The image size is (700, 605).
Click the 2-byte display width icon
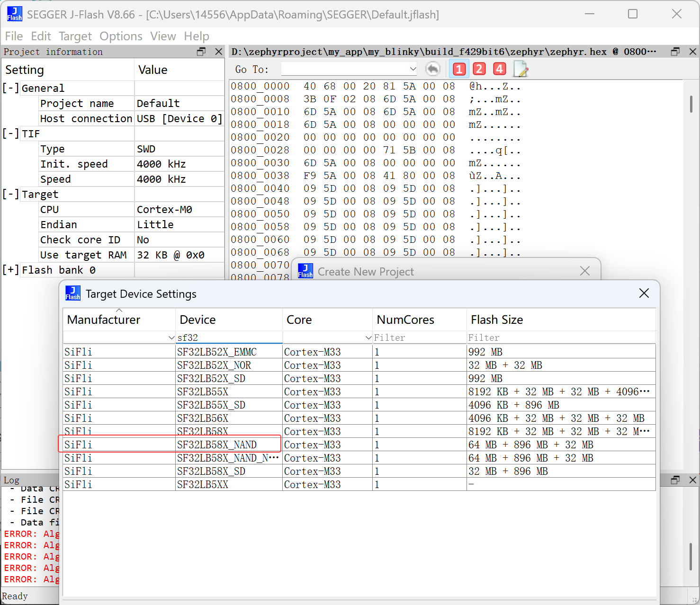pyautogui.click(x=479, y=69)
